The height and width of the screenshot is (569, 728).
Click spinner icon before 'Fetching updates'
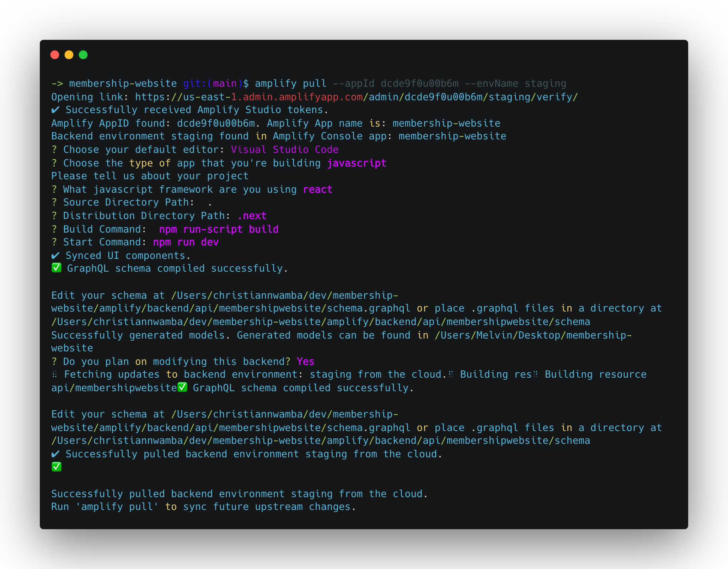point(54,374)
